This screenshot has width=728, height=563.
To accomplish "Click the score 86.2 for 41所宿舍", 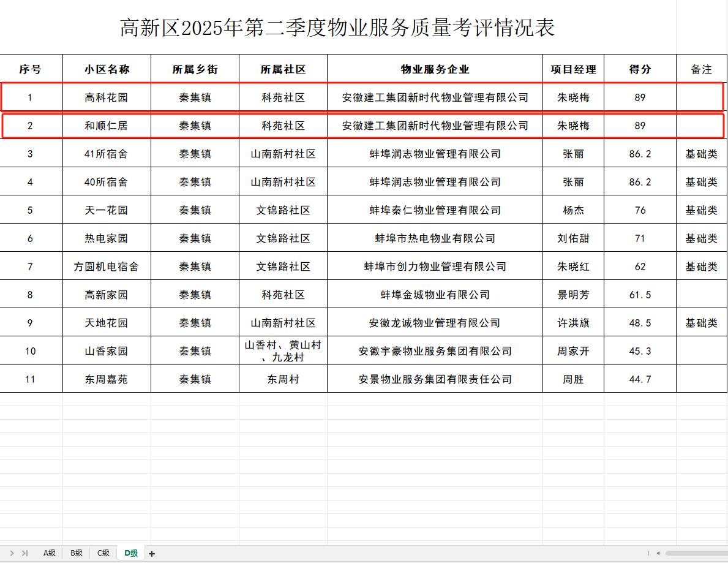I will [639, 154].
